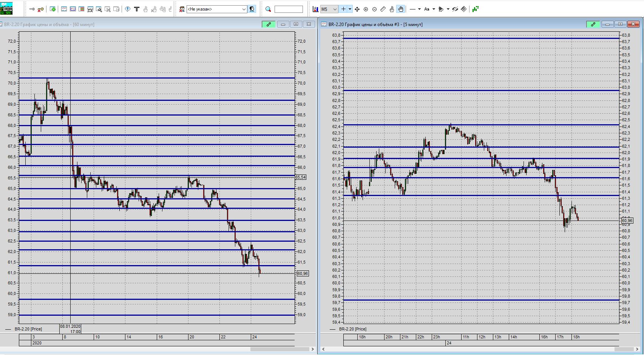
Task: Minimize the 5-minute chart window
Action: pos(607,24)
